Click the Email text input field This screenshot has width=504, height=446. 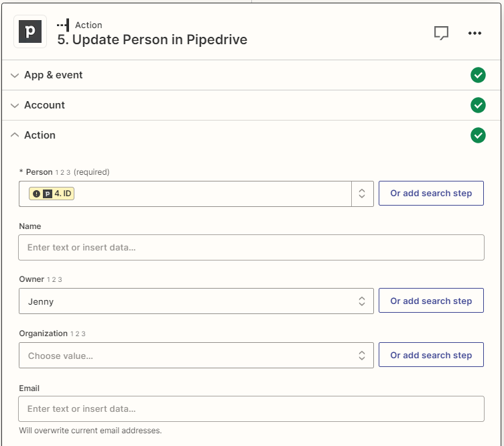[x=251, y=408]
